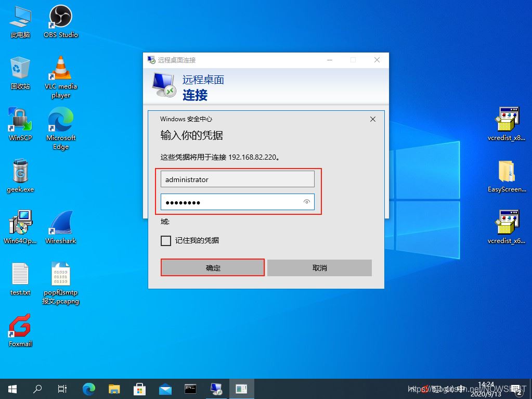Screen dimensions: 532x399
Task: Close the Windows 安全中心 credential dialog
Action: click(372, 119)
